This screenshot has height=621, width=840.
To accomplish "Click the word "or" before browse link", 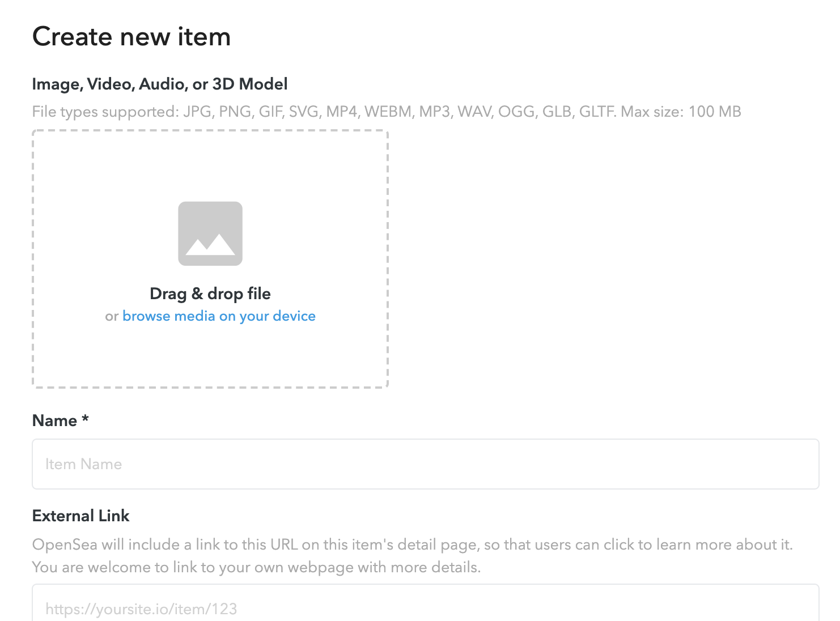I will pyautogui.click(x=112, y=317).
